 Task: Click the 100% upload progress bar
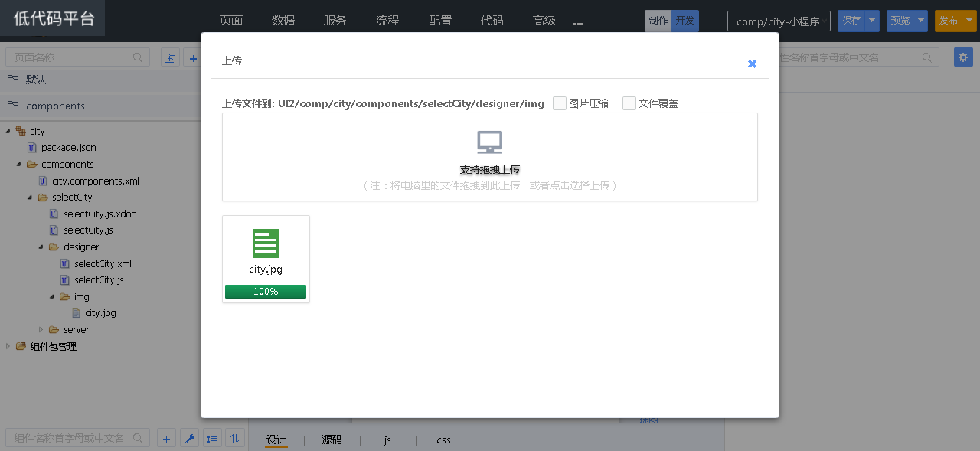(266, 292)
